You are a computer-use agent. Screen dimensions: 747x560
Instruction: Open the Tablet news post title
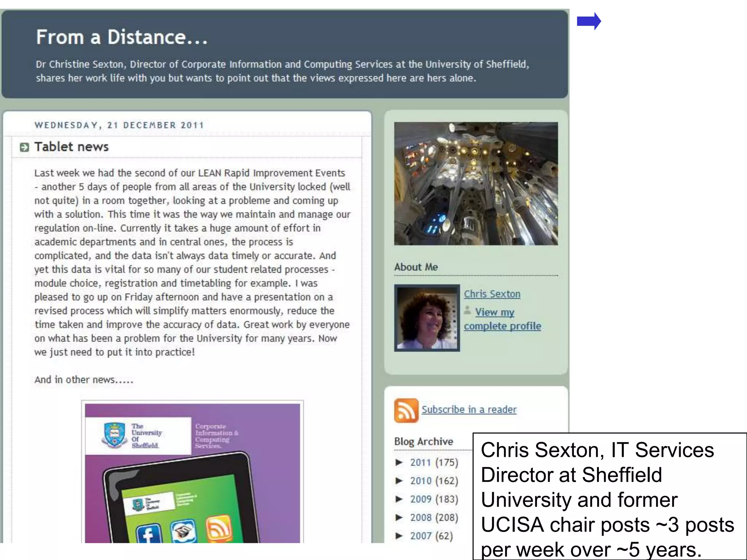tap(71, 147)
